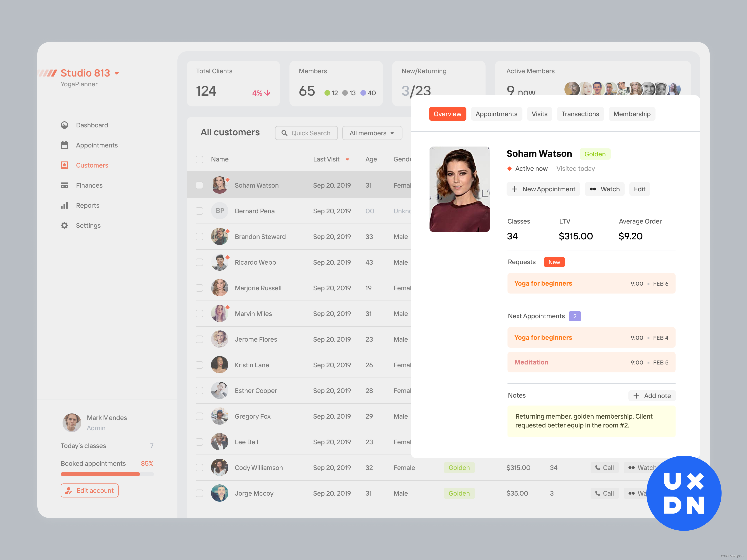
Task: Click magnifier icon in Quick Search
Action: 284,133
